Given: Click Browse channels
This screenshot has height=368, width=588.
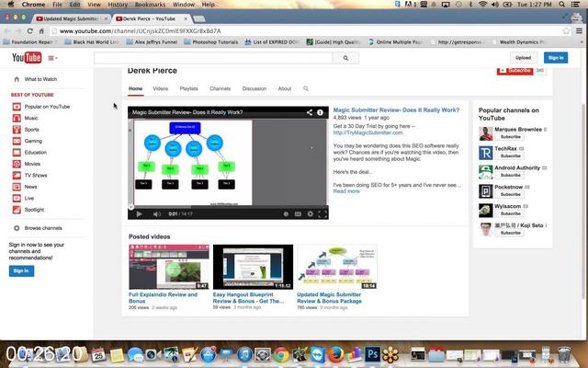Looking at the screenshot, I should pos(43,228).
